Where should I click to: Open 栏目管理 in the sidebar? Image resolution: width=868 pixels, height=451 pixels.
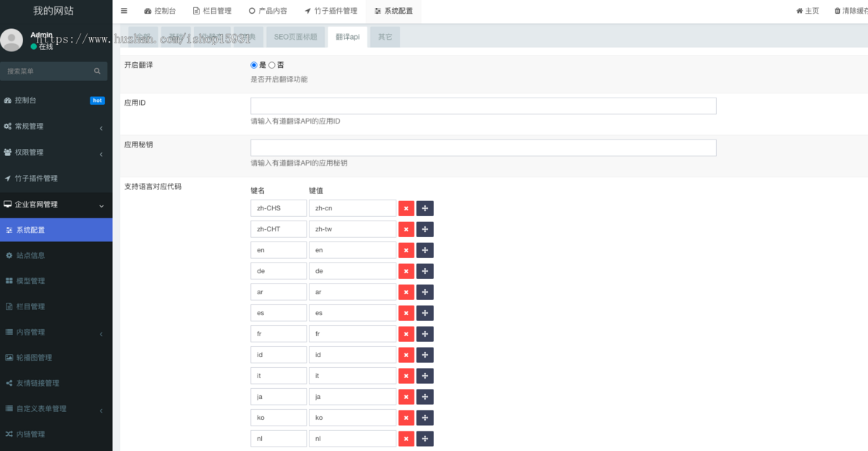click(x=56, y=306)
